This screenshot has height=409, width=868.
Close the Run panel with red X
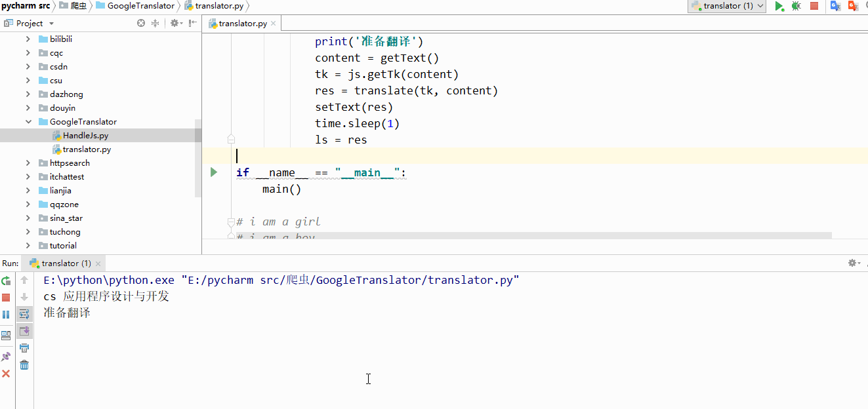(x=6, y=374)
